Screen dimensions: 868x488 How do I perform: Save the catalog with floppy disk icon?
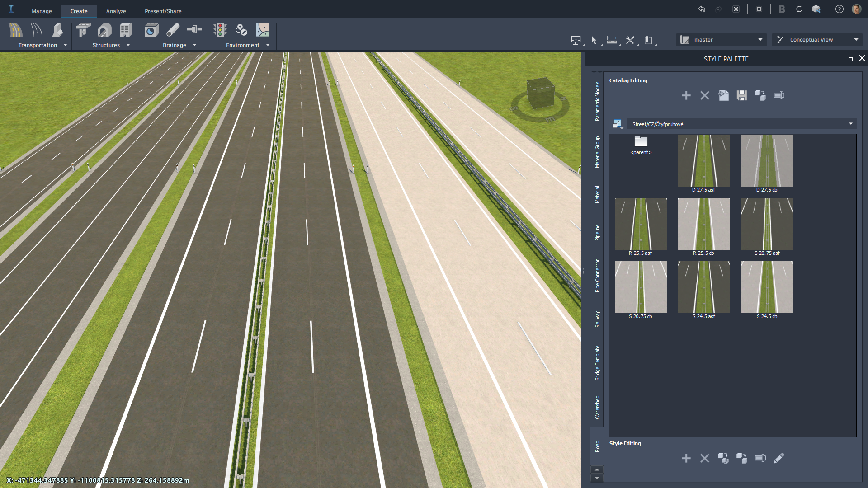point(741,95)
